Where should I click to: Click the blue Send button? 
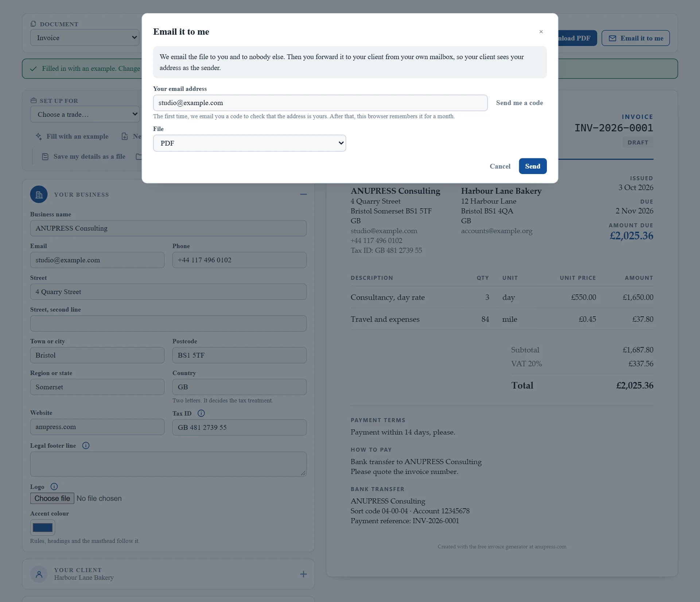tap(533, 166)
